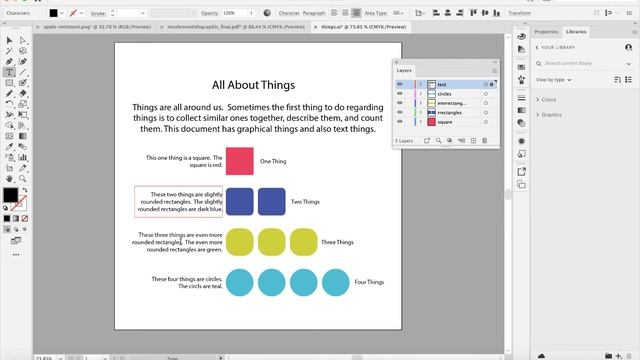Select the Selection tool arrow
Image resolution: width=640 pixels, height=360 pixels.
(x=9, y=40)
